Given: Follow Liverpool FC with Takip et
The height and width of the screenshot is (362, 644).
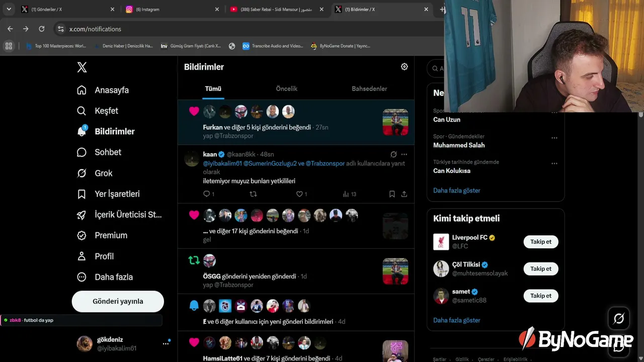Looking at the screenshot, I should point(541,242).
